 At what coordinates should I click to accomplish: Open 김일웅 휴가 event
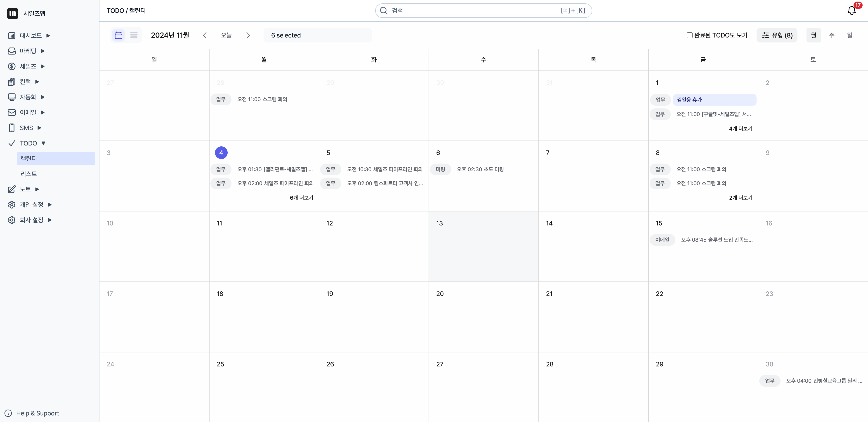(x=714, y=100)
